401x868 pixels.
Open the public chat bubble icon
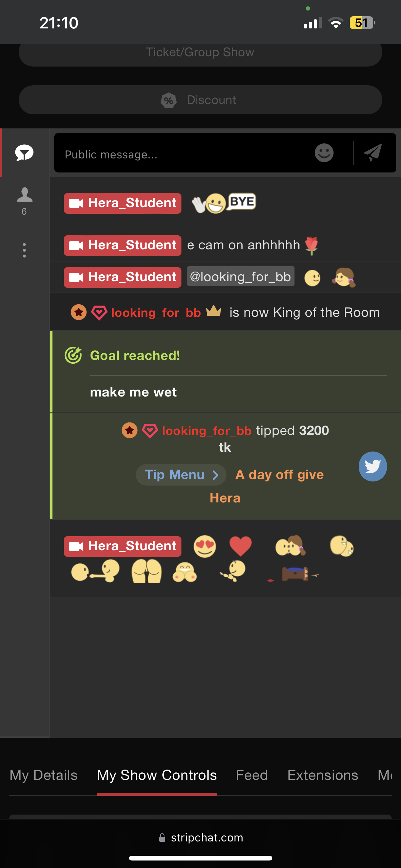pos(24,153)
